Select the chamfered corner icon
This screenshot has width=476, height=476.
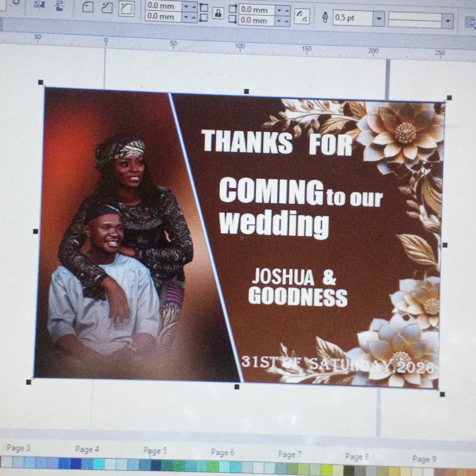click(126, 9)
